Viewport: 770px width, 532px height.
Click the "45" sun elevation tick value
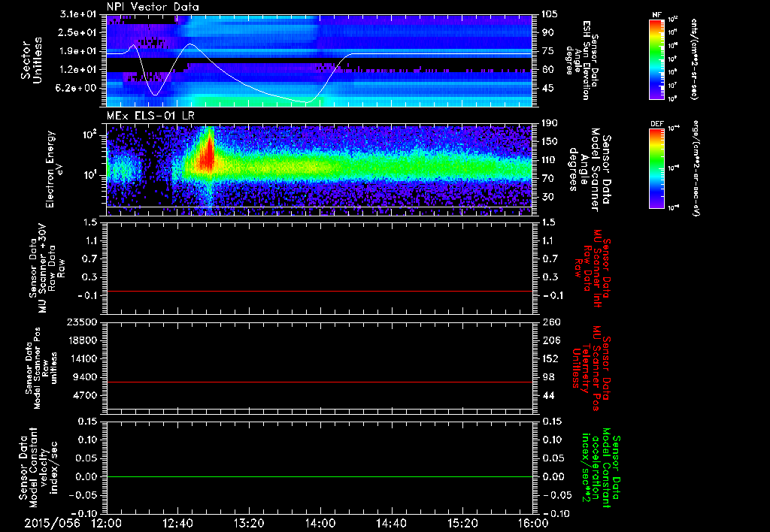click(x=547, y=89)
